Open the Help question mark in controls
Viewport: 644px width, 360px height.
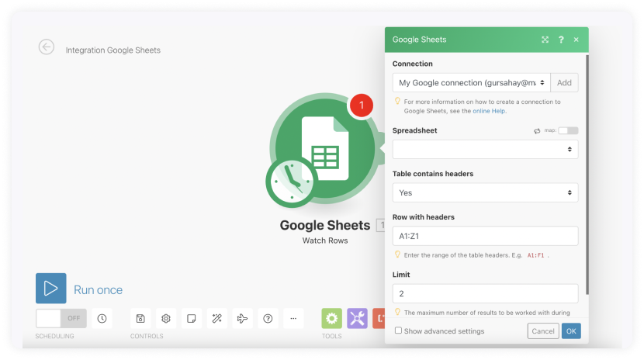coord(268,318)
